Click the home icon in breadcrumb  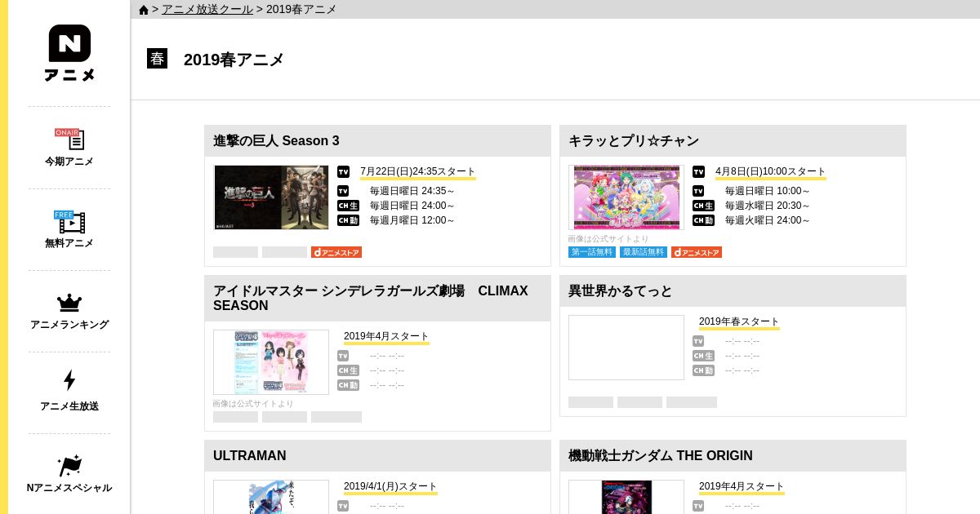click(x=144, y=10)
